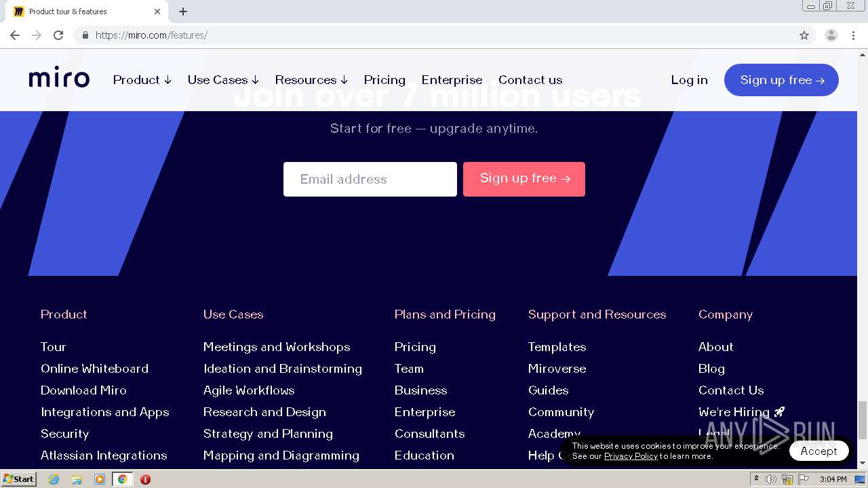Open Blog link

pyautogui.click(x=711, y=369)
